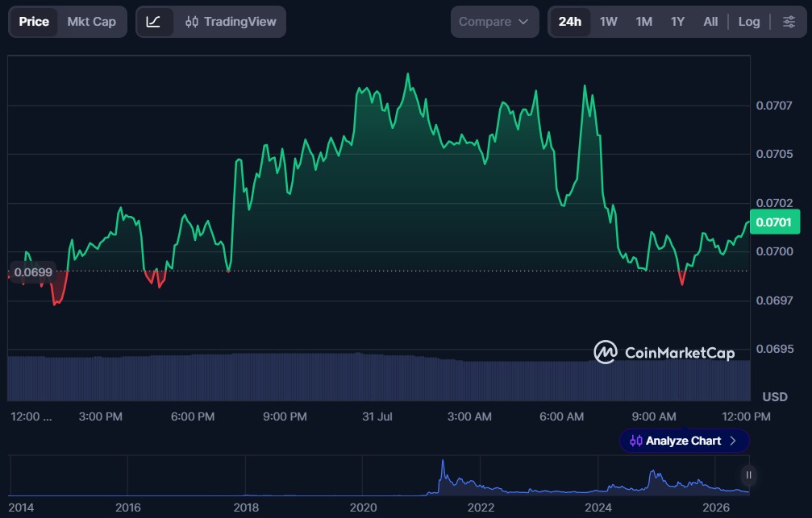This screenshot has height=518, width=812.
Task: Click the 6:00 AM x-axis label
Action: click(x=561, y=416)
